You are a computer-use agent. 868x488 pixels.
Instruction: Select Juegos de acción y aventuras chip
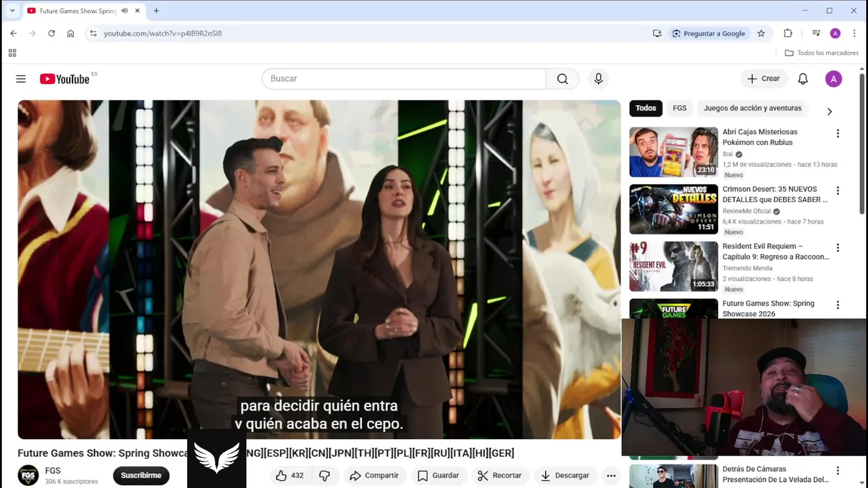[x=752, y=108]
